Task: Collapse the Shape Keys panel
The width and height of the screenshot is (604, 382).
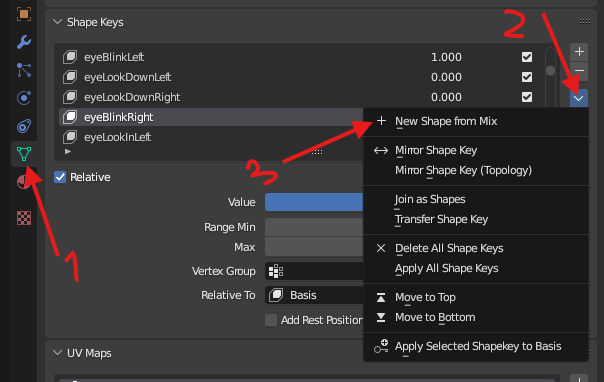Action: 57,22
